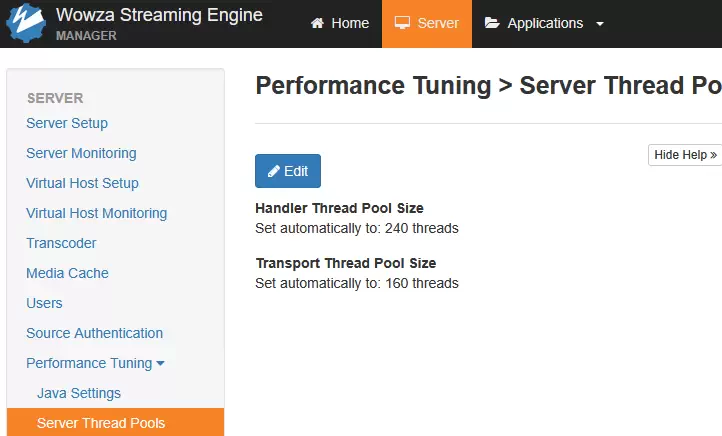Screen dimensions: 722x436
Task: Click the pencil icon on Edit button
Action: [274, 171]
